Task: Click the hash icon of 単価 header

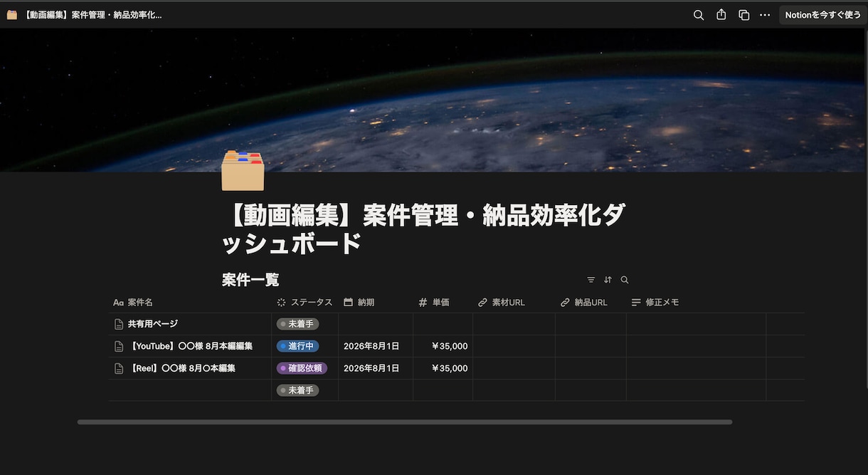Action: (423, 303)
